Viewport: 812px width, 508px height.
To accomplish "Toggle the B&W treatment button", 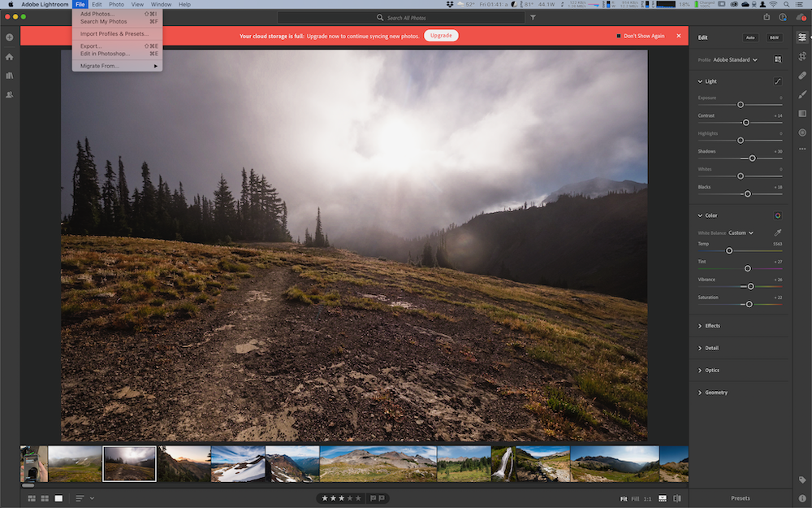I will pos(774,37).
